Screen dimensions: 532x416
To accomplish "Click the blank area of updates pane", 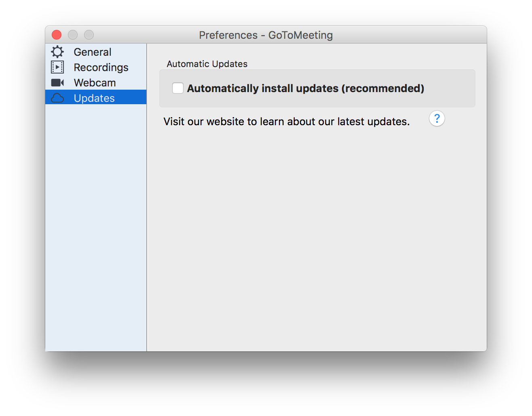I will 317,238.
